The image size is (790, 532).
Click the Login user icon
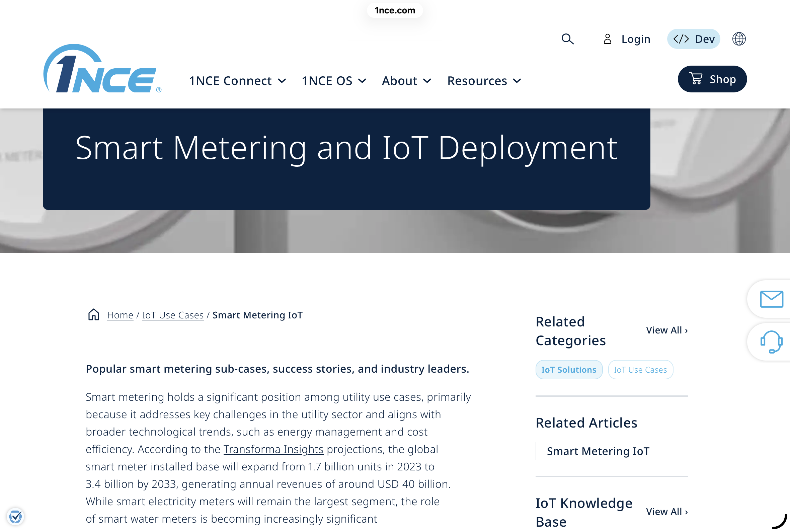click(x=607, y=39)
